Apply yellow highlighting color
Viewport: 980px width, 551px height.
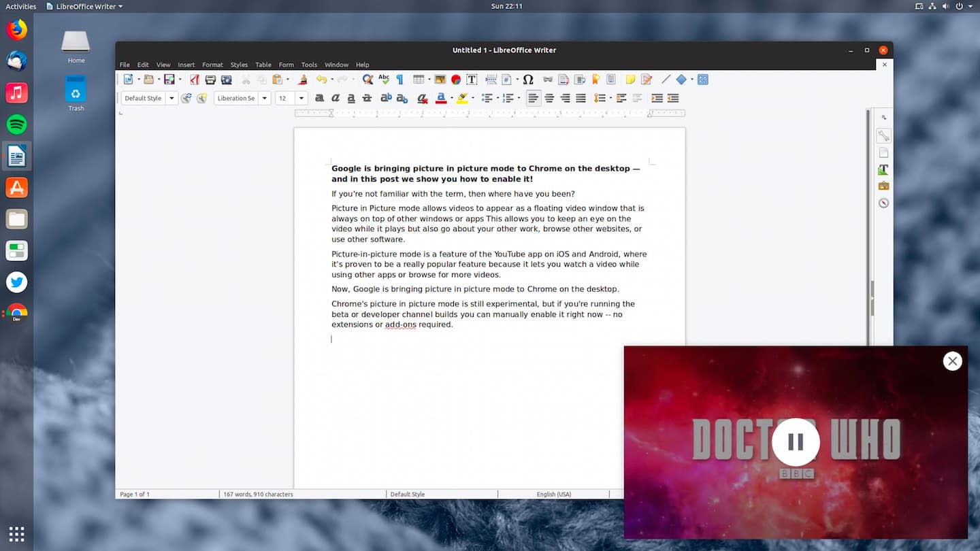pyautogui.click(x=463, y=98)
